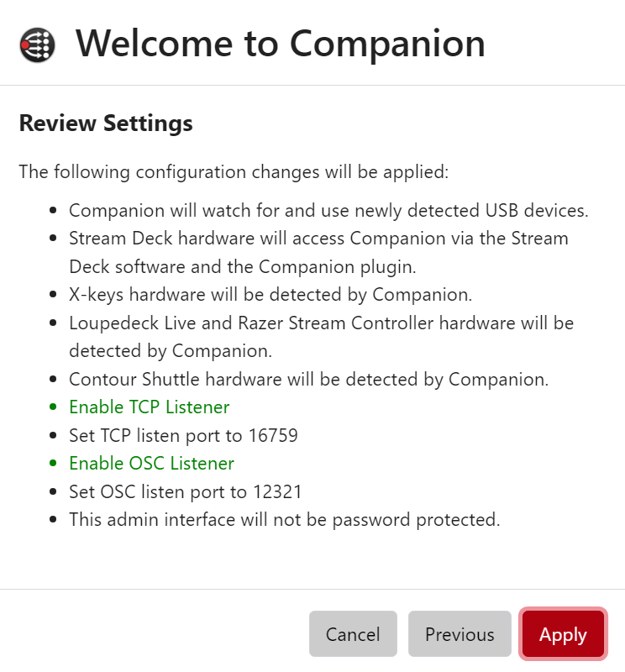Click the bullet beside the X-keys hardware entry
The width and height of the screenshot is (625, 672).
(x=53, y=295)
